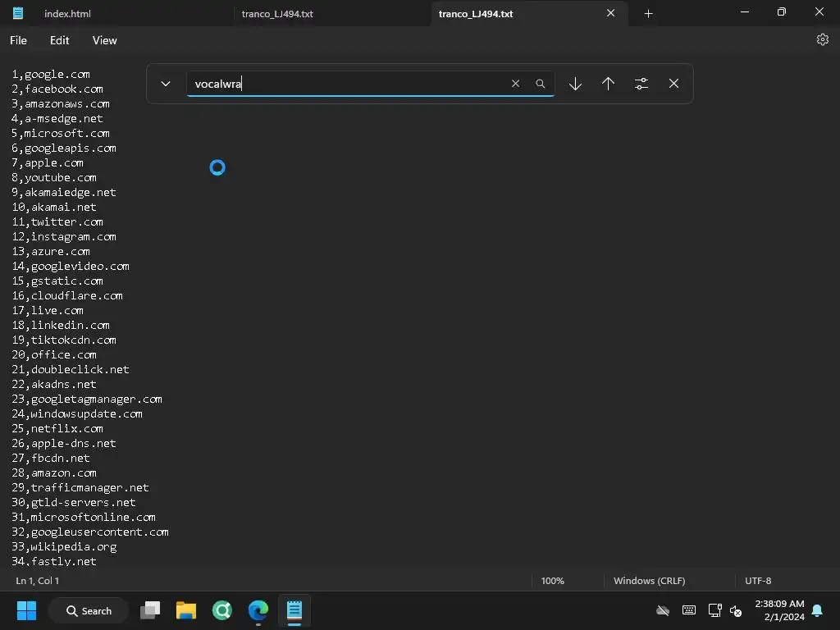Switch to the first tranco_LJ494.txt tab

click(277, 14)
